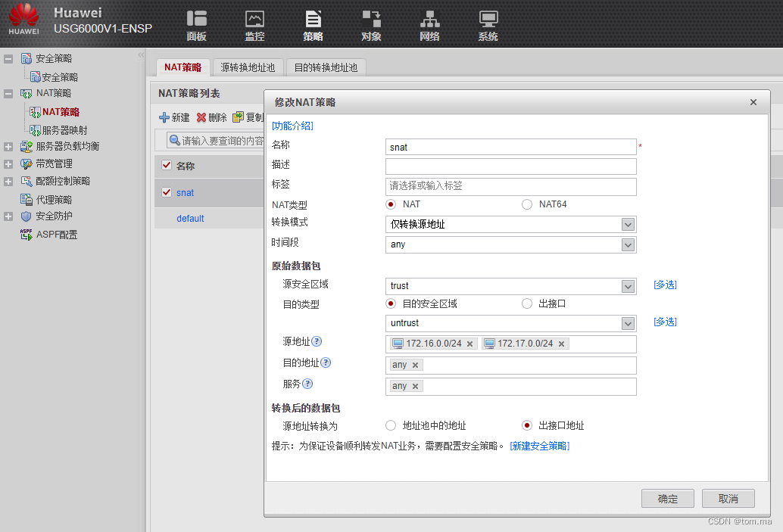Collapse the 安全策略 tree node
Viewport: 783px width, 532px height.
point(8,59)
